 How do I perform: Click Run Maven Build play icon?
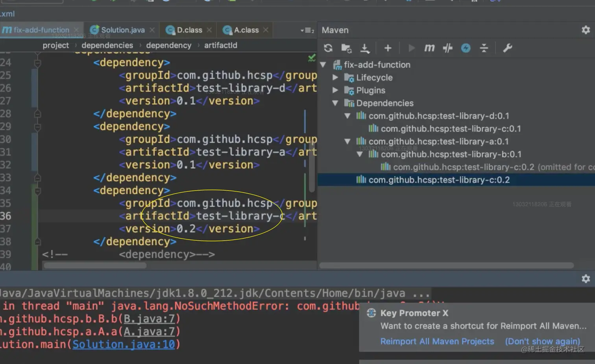(x=412, y=48)
